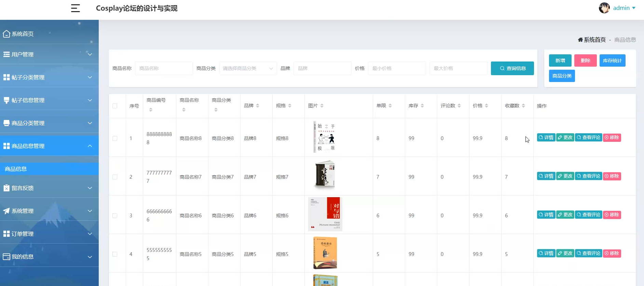Click the 帖子分类管理 grid icon

click(x=6, y=77)
